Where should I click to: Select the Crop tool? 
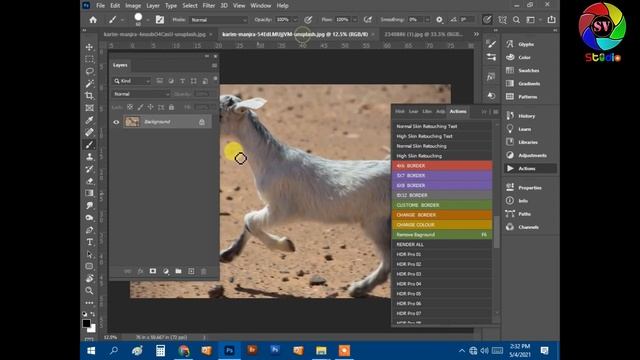[89, 96]
